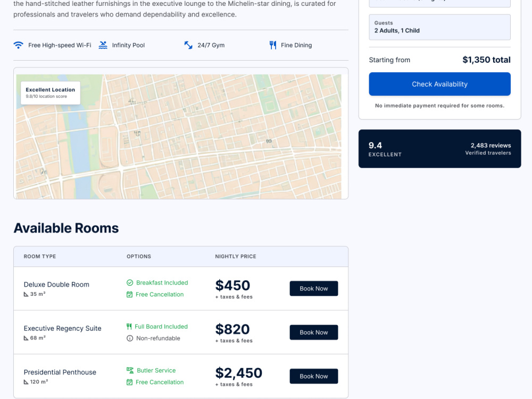532x399 pixels.
Task: Click the Breakfast Included option text
Action: [x=162, y=282]
